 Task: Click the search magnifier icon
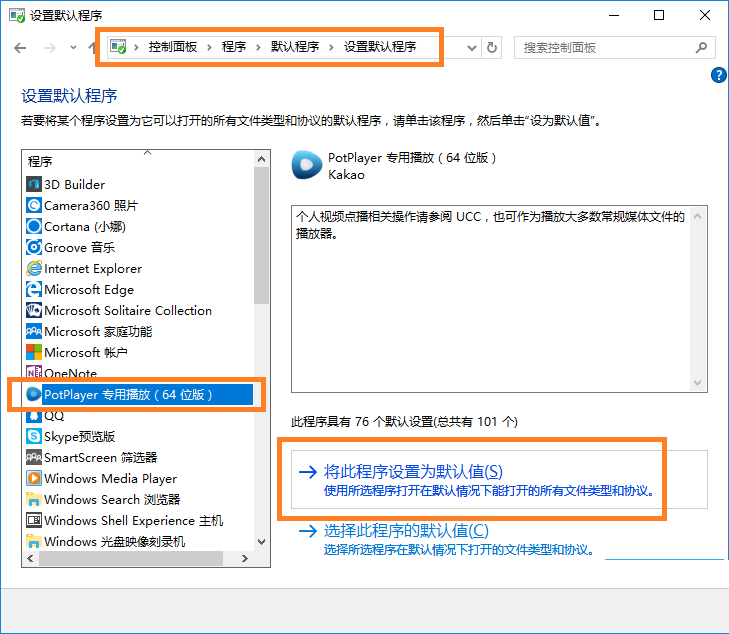pyautogui.click(x=701, y=47)
